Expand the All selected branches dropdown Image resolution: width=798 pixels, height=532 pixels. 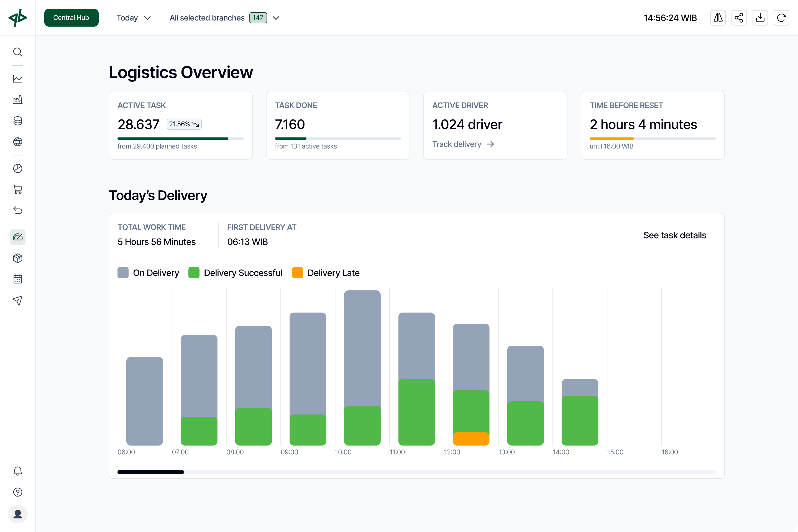coord(224,18)
